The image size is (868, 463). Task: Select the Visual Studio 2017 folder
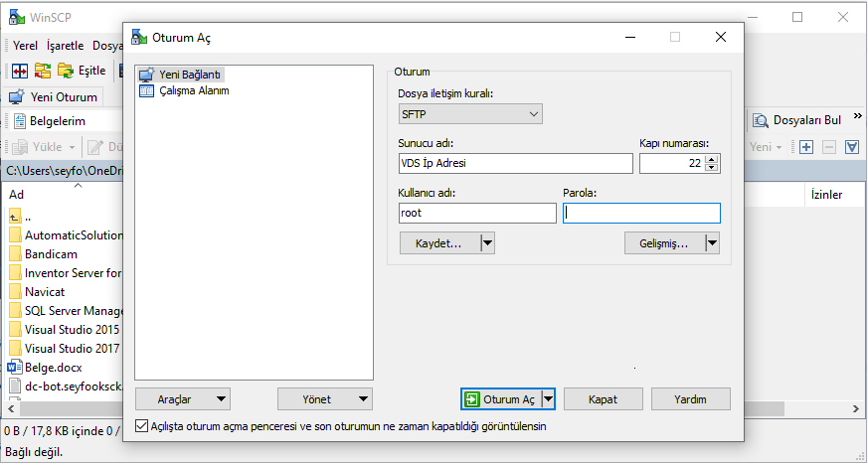tap(65, 349)
